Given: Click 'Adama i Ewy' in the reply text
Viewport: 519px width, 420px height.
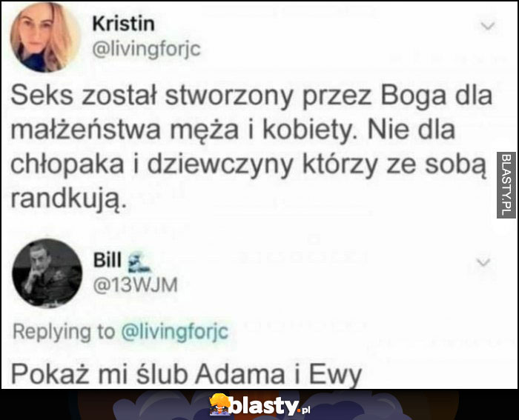Looking at the screenshot, I should click(x=279, y=375).
